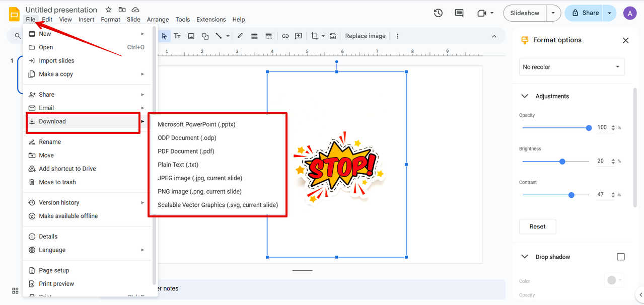Click the border color pencil icon
Image resolution: width=644 pixels, height=305 pixels.
tap(240, 36)
